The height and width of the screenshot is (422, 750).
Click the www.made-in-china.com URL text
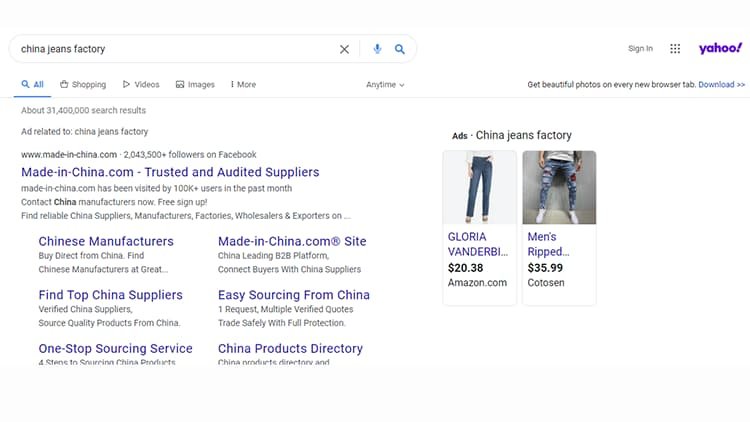tap(69, 155)
